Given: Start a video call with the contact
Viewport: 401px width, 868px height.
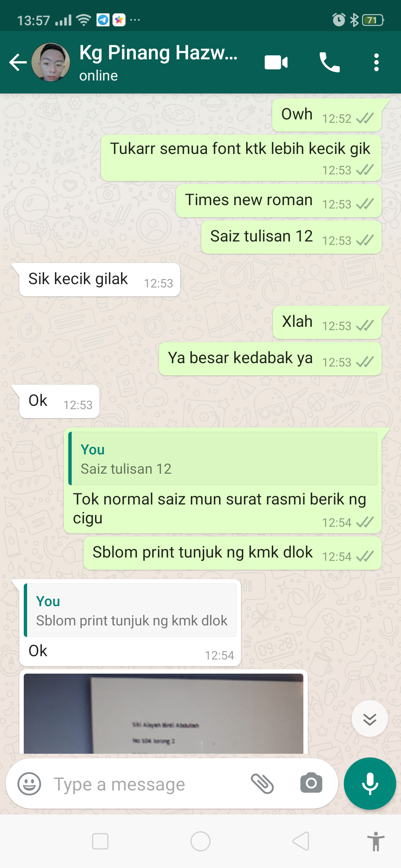Looking at the screenshot, I should point(276,62).
